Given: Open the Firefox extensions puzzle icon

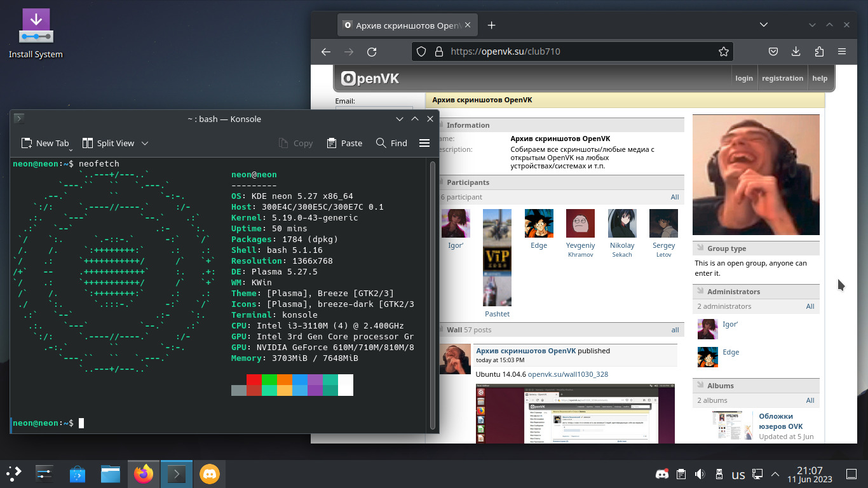Looking at the screenshot, I should coord(818,51).
